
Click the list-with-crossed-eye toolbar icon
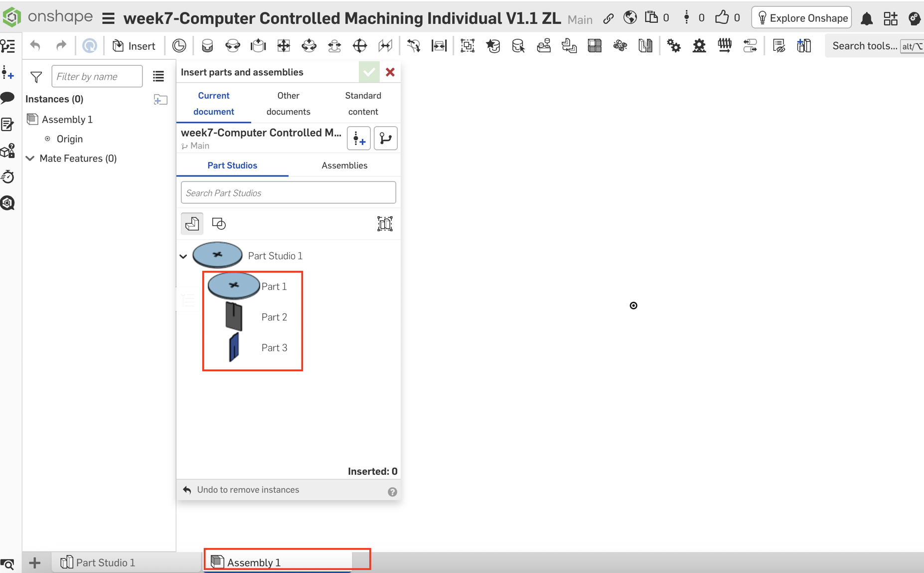[778, 46]
